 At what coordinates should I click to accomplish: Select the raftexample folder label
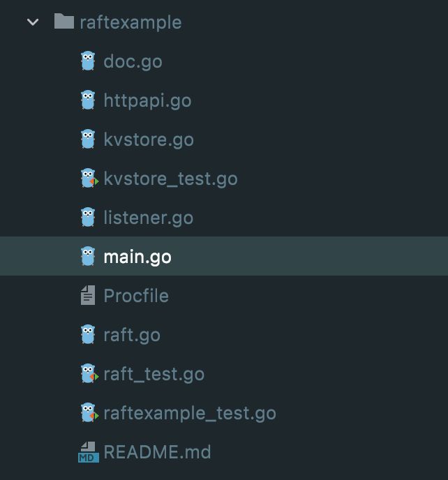click(x=130, y=22)
